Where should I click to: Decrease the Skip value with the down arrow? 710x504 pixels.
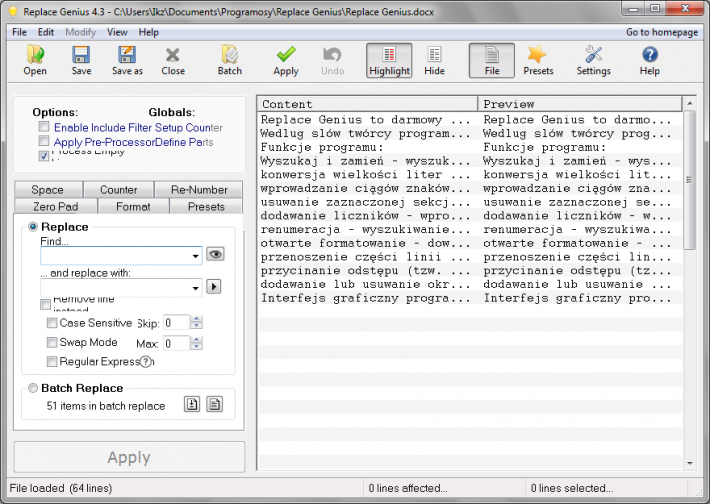tap(196, 326)
